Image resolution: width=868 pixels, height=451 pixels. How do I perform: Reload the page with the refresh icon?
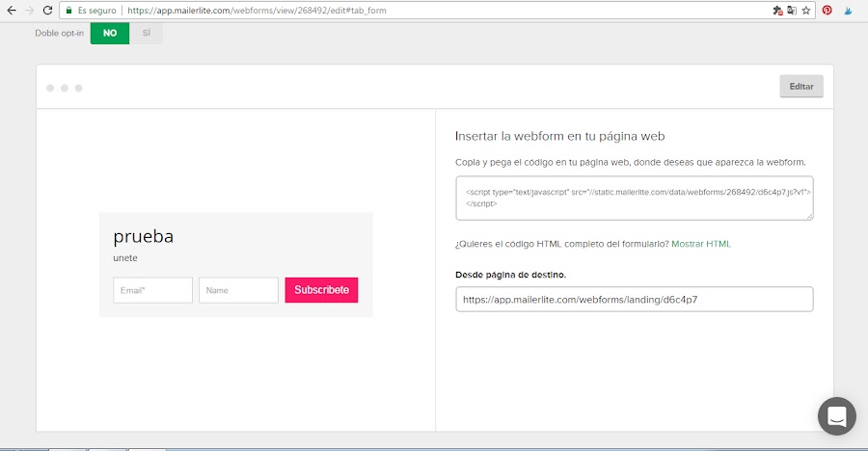[x=47, y=11]
